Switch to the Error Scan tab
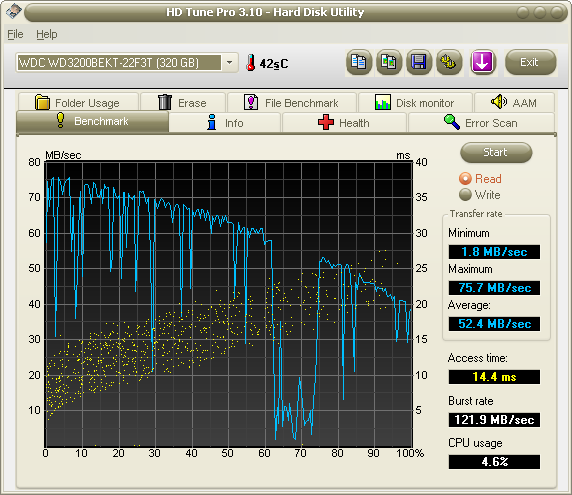The height and width of the screenshot is (495, 572). pyautogui.click(x=481, y=123)
